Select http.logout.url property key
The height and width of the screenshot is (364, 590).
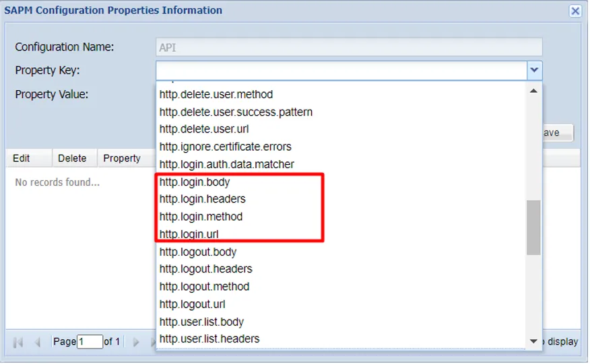coord(341,304)
